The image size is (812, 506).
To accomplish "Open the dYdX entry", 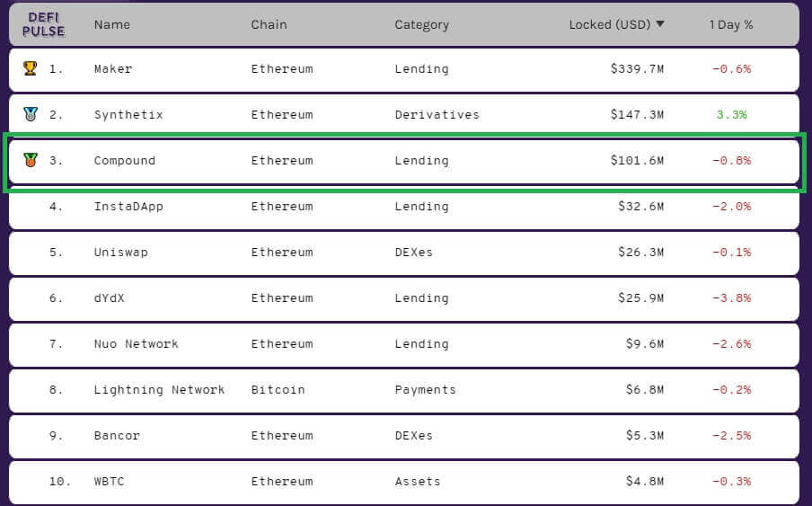I will [x=109, y=298].
